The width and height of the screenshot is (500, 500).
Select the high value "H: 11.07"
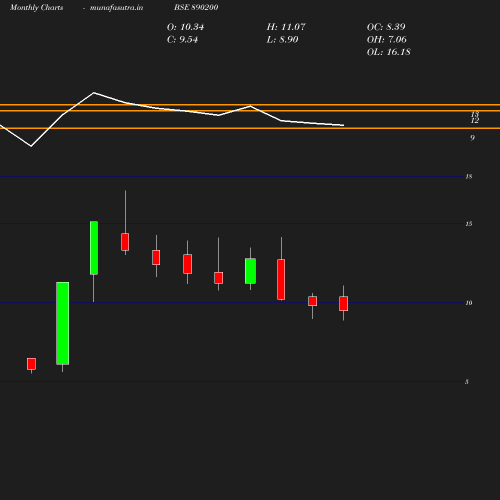tap(286, 27)
